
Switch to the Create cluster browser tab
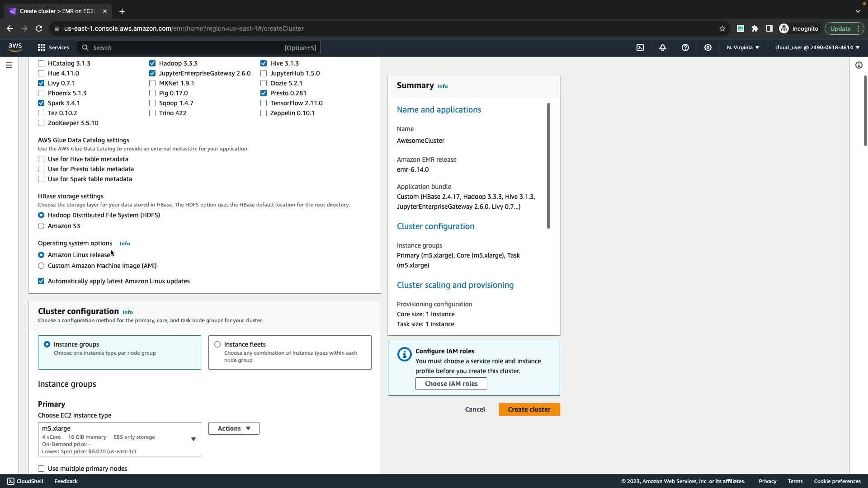(57, 11)
